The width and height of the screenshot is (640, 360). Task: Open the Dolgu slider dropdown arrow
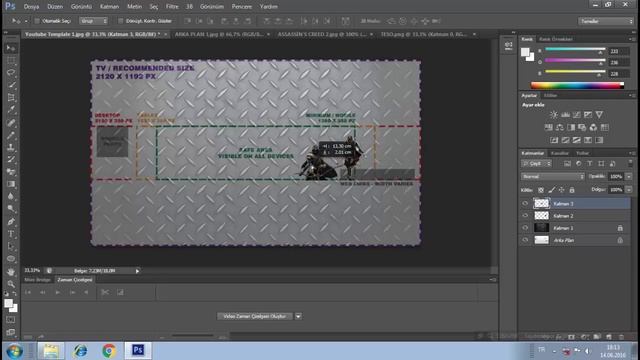pyautogui.click(x=629, y=190)
